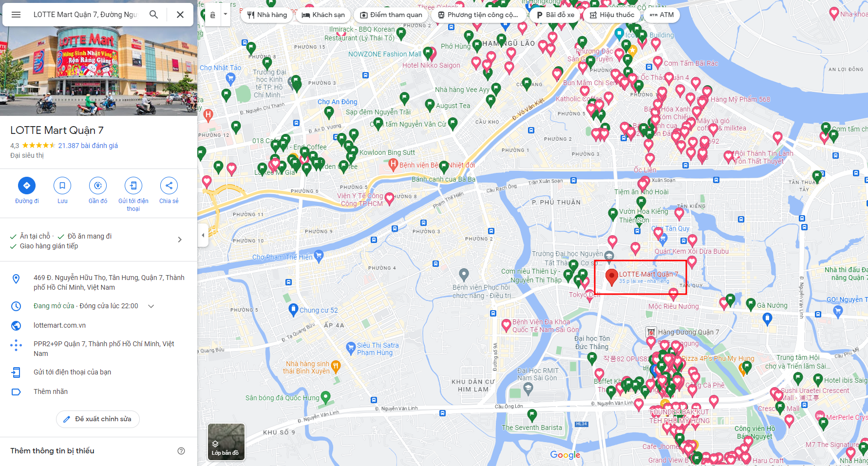Select August Tea green marker

pos(430,105)
